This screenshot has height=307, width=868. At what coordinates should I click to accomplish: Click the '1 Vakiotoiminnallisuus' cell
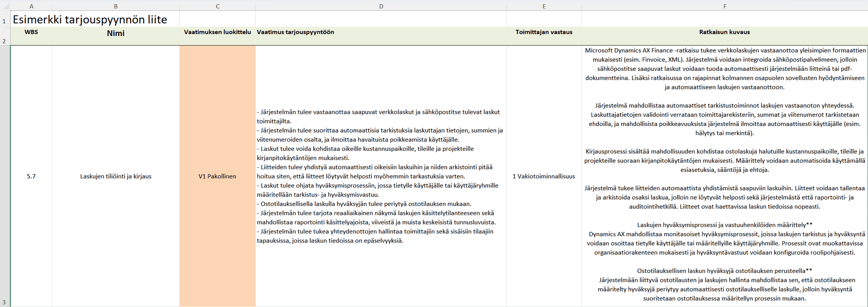pyautogui.click(x=544, y=176)
